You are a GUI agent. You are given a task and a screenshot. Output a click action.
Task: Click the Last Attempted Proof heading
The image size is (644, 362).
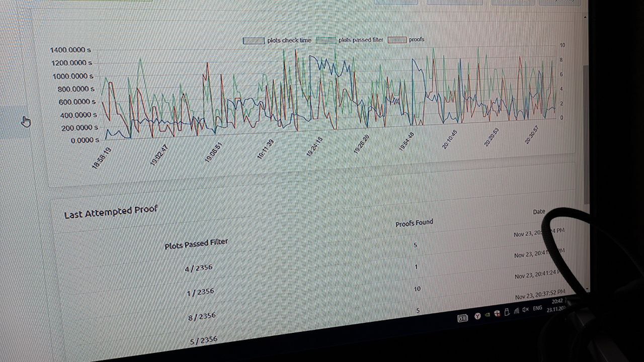coord(111,212)
